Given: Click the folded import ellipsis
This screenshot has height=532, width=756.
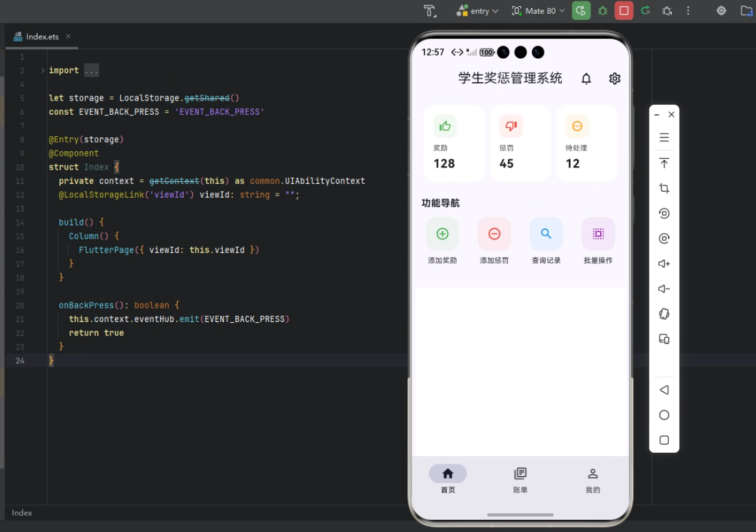Looking at the screenshot, I should (91, 70).
